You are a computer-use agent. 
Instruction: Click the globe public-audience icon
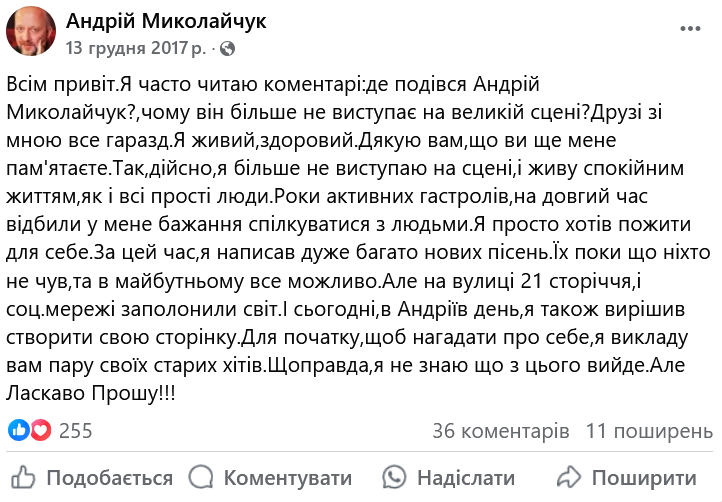click(x=229, y=48)
